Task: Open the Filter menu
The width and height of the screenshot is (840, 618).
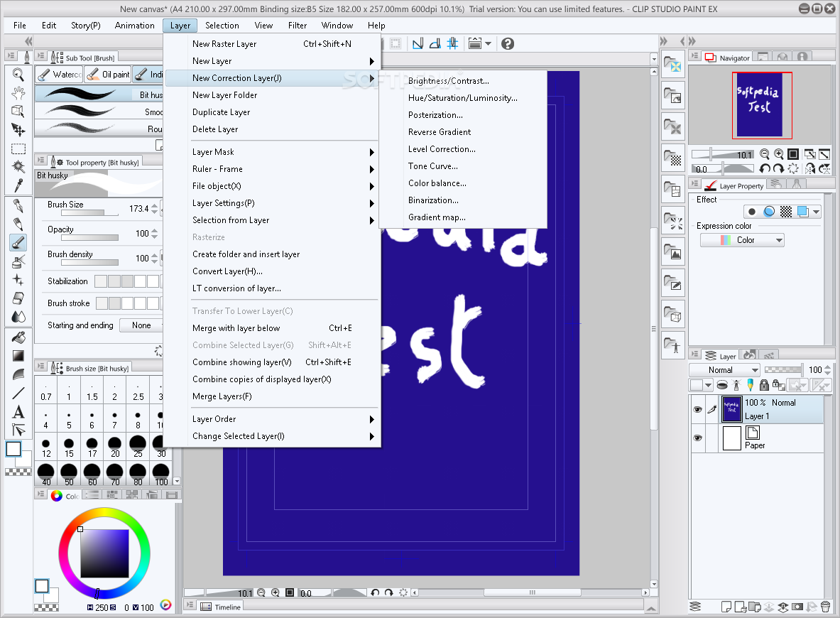Action: coord(298,25)
